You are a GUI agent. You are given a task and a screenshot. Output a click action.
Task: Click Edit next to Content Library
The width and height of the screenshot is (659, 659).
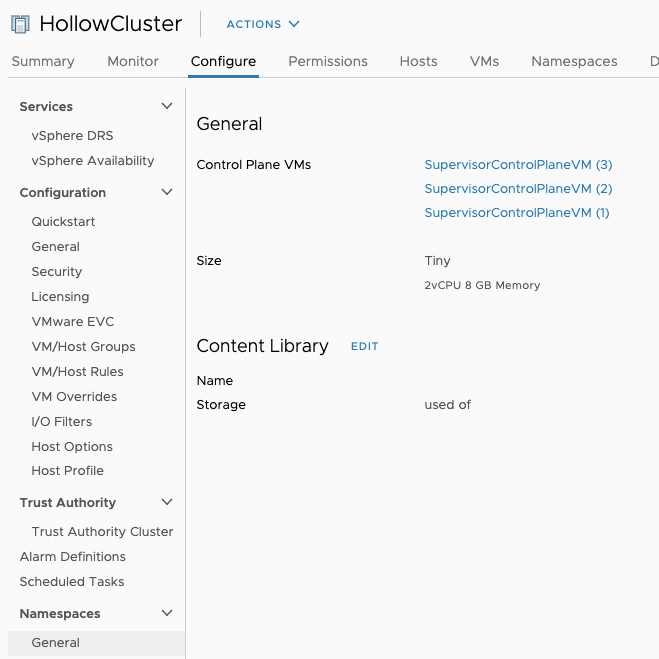[364, 346]
